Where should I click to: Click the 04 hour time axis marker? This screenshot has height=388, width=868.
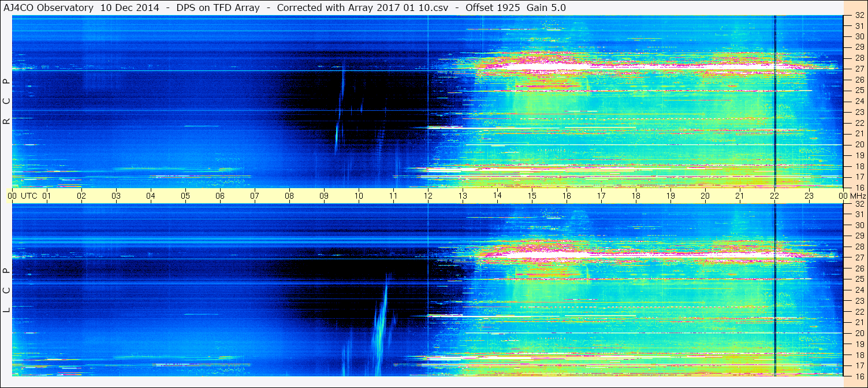tap(151, 196)
